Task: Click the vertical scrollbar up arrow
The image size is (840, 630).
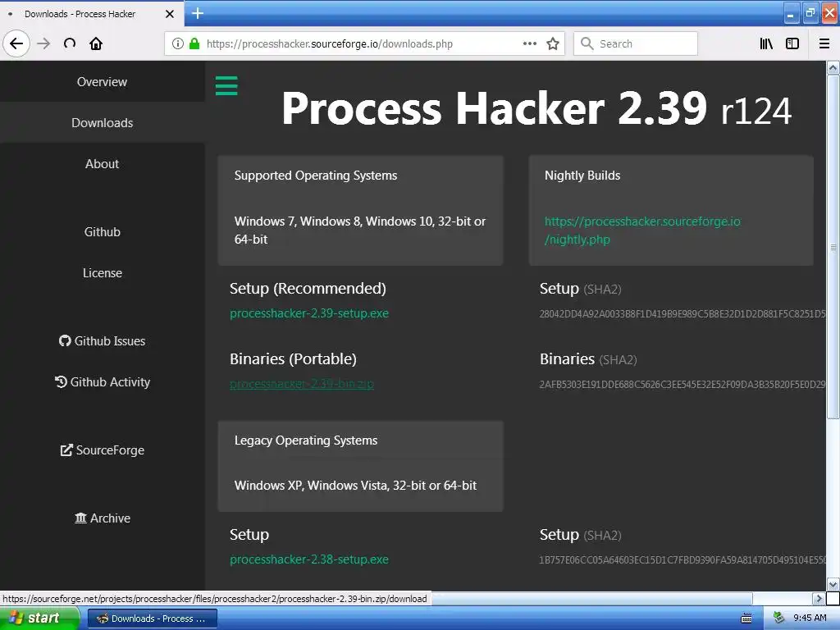Action: coord(833,68)
